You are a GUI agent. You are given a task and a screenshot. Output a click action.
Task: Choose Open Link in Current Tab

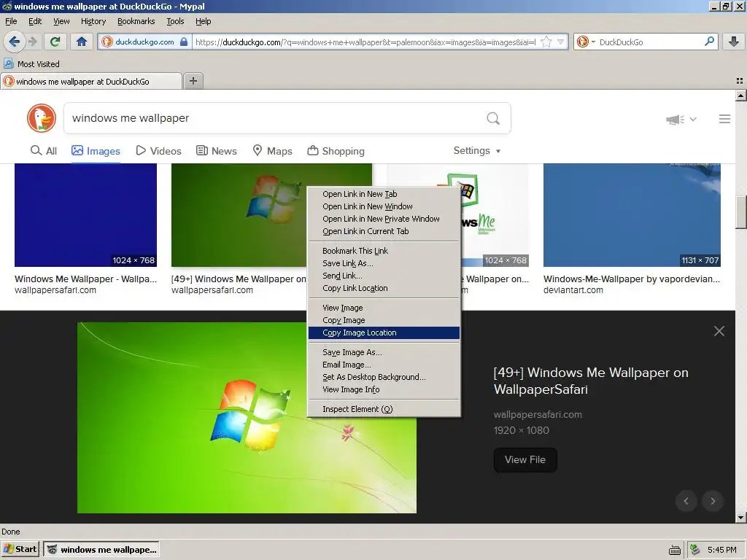pyautogui.click(x=384, y=231)
